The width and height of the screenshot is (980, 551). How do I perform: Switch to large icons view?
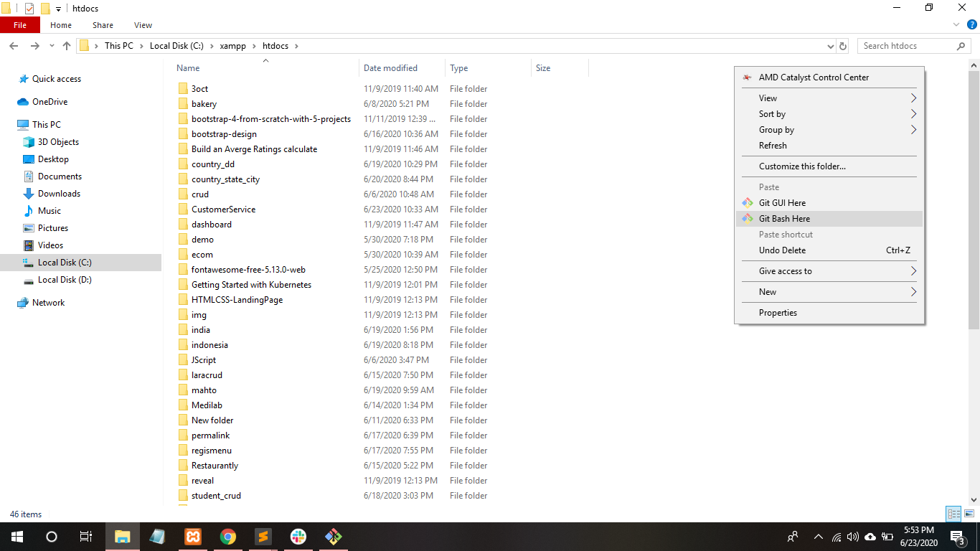969,514
